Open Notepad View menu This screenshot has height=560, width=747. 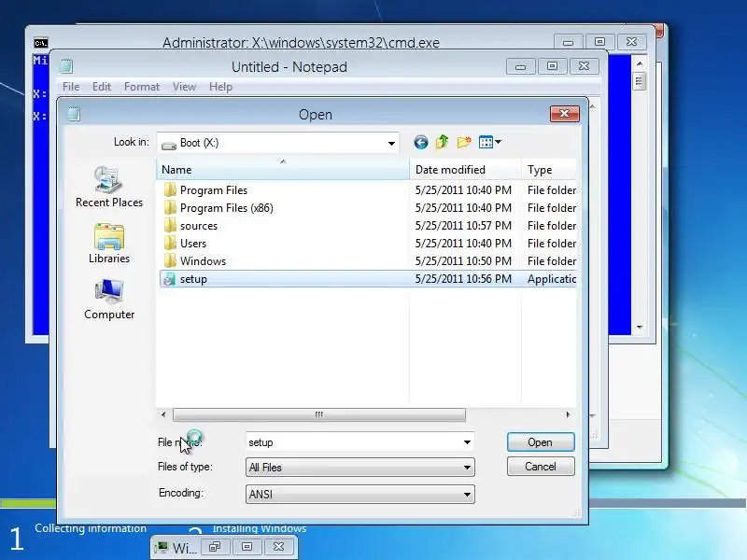click(184, 87)
